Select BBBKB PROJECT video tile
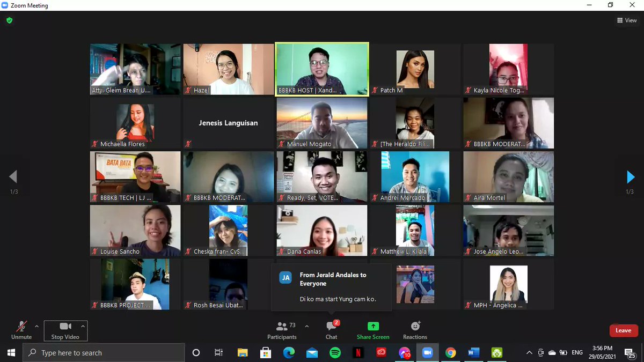This screenshot has width=644, height=362. point(135,284)
